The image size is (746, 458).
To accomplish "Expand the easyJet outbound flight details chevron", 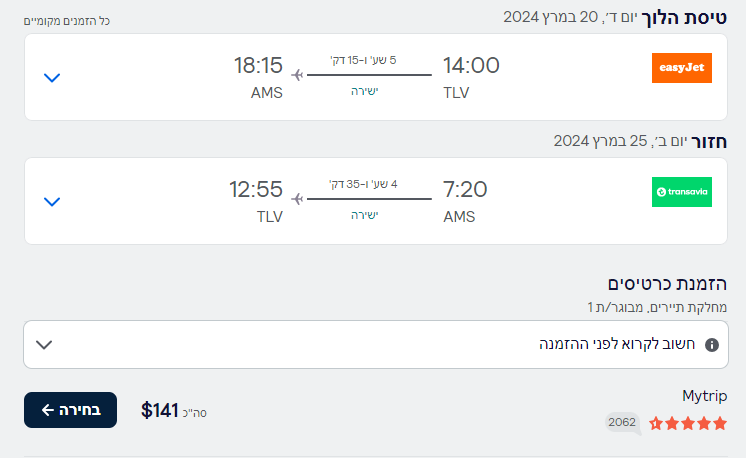I will tap(52, 78).
